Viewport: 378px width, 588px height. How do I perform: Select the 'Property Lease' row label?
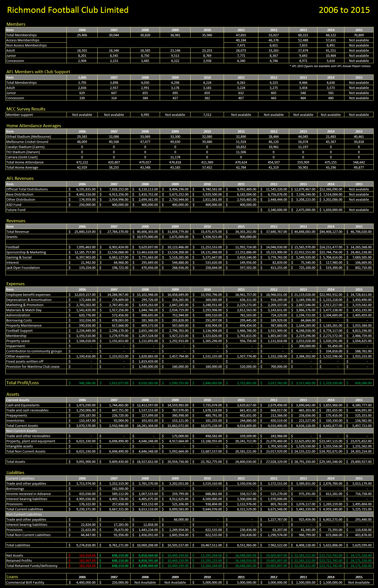18,341
